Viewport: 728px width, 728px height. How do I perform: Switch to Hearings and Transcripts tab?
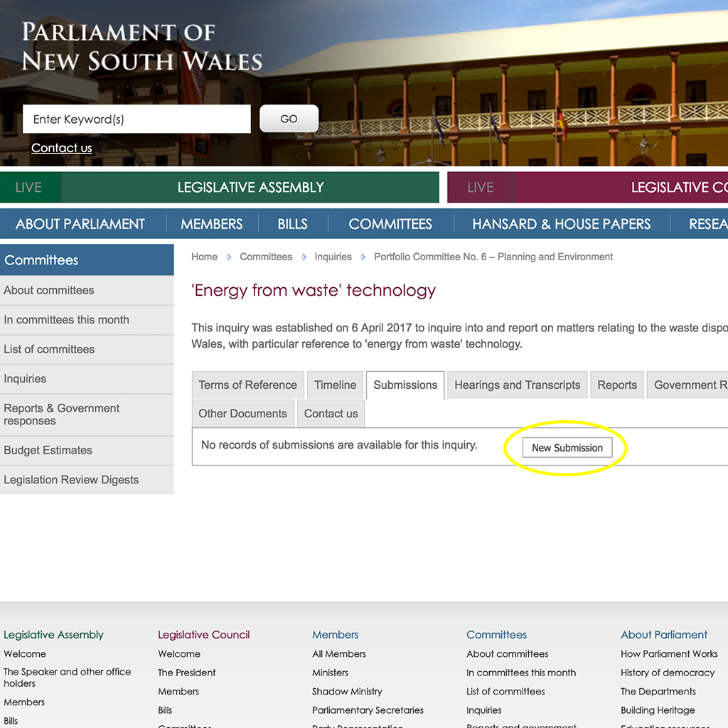(518, 385)
